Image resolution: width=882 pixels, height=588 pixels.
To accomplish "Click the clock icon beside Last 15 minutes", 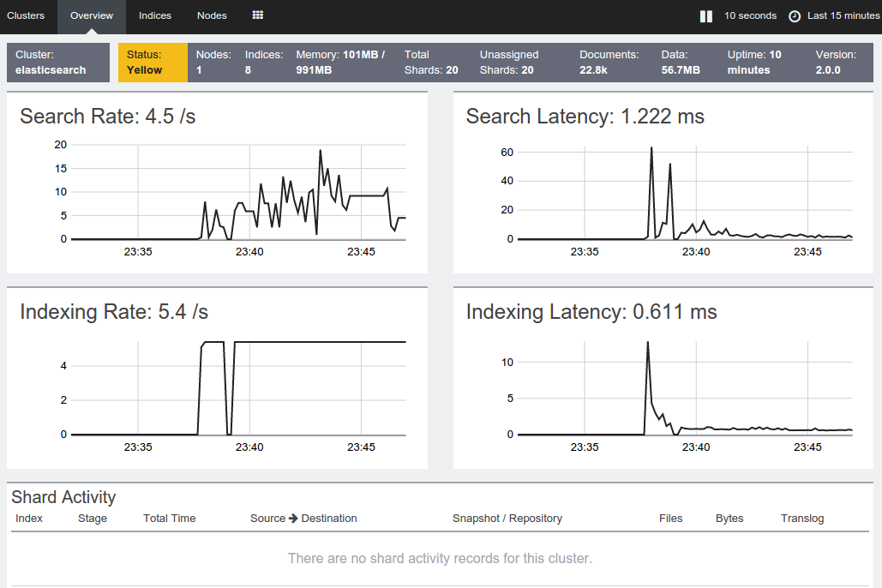I will click(795, 16).
